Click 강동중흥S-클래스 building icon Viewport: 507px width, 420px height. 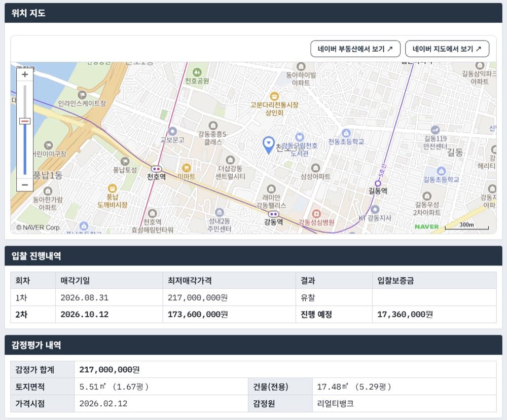click(213, 125)
